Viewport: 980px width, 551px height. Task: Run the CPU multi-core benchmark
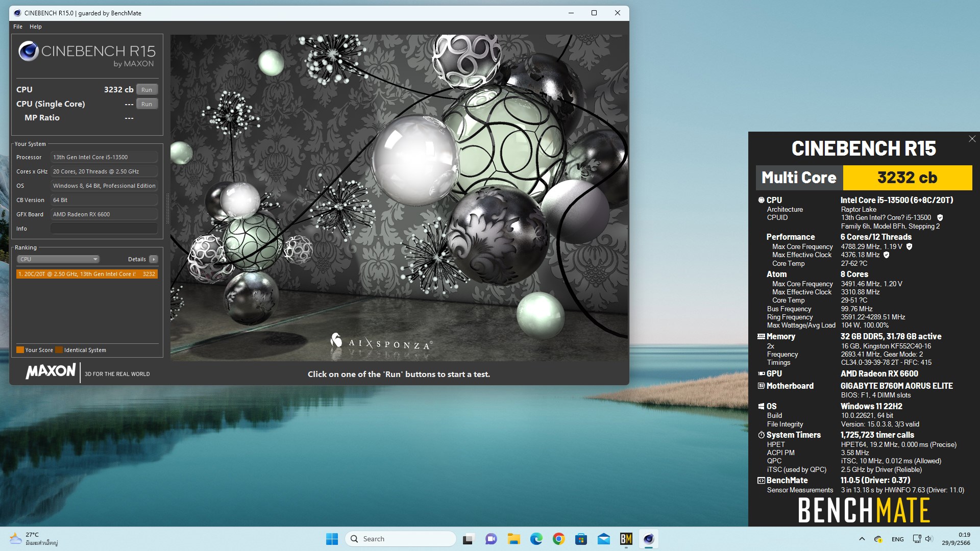146,90
